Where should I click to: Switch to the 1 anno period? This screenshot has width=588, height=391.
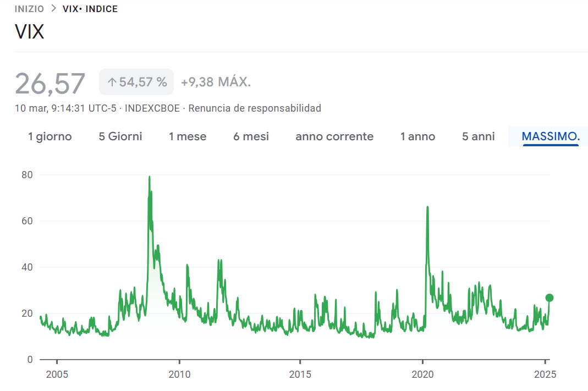(x=417, y=136)
